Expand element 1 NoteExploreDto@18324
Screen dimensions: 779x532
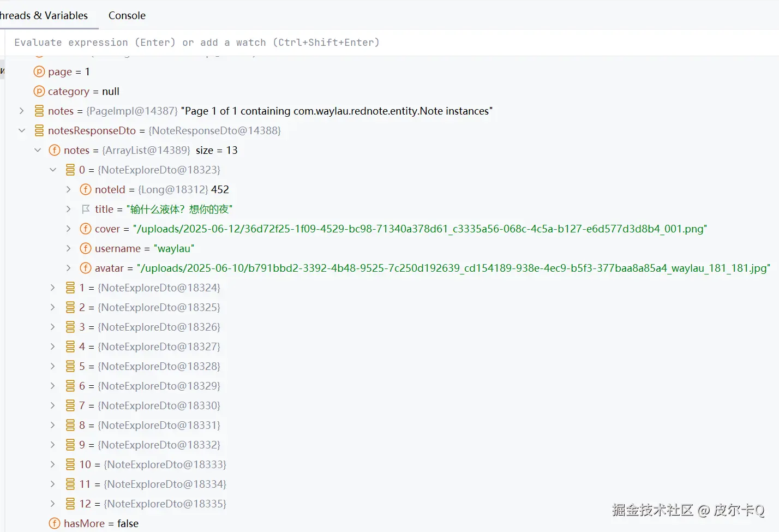coord(53,288)
